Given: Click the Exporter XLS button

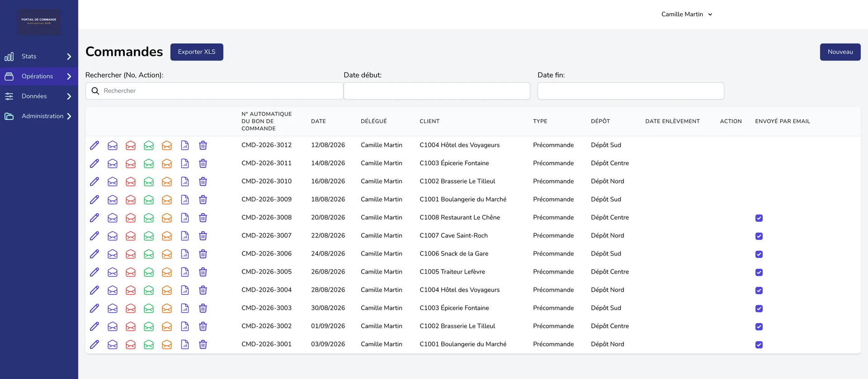Looking at the screenshot, I should point(197,52).
